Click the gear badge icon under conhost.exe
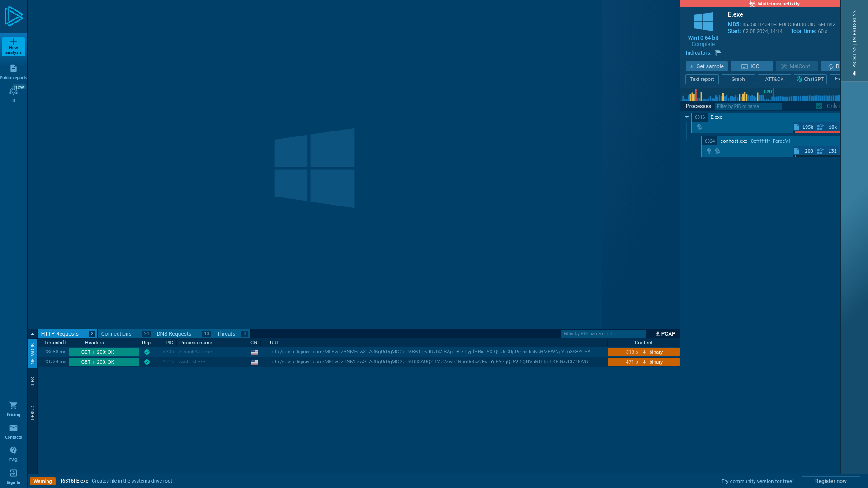The image size is (868, 488). (x=717, y=151)
